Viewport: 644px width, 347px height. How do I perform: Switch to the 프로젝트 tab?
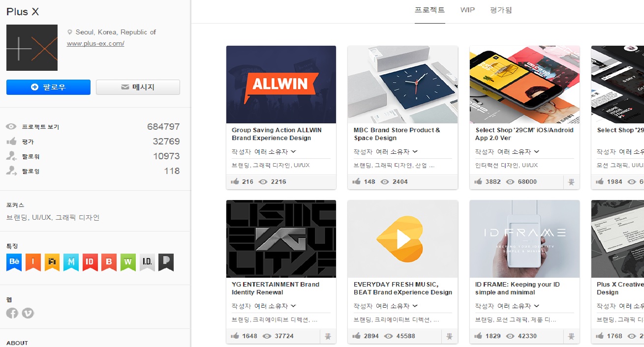point(429,10)
